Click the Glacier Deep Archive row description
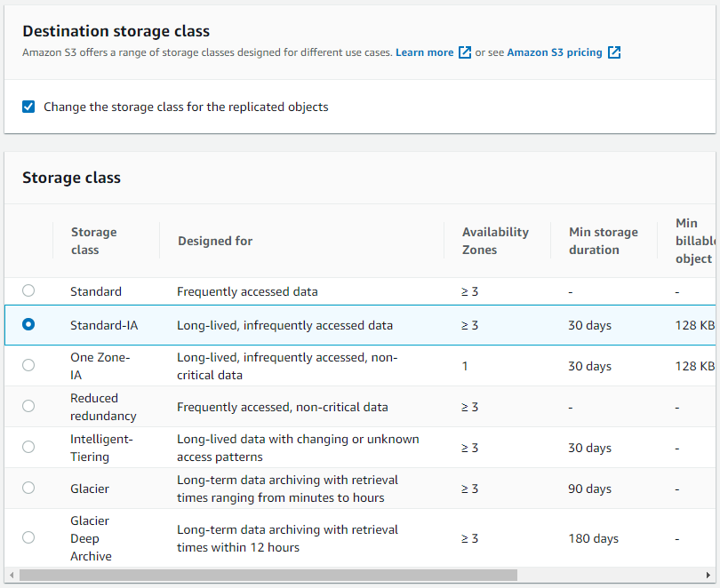 [288, 537]
